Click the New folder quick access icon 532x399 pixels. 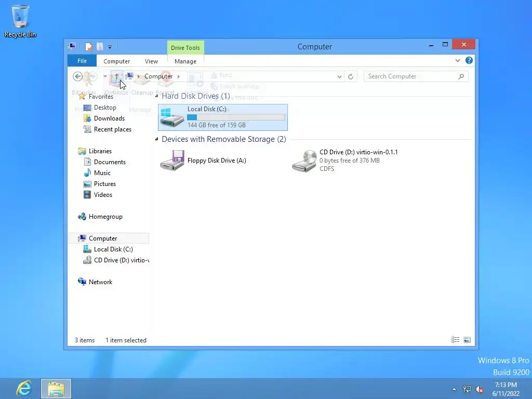(100, 46)
